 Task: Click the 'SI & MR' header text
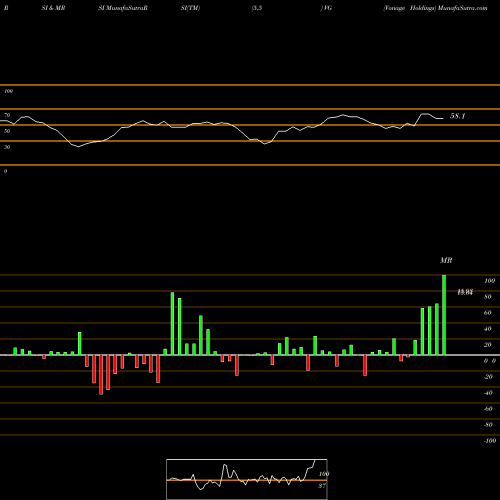coord(53,8)
